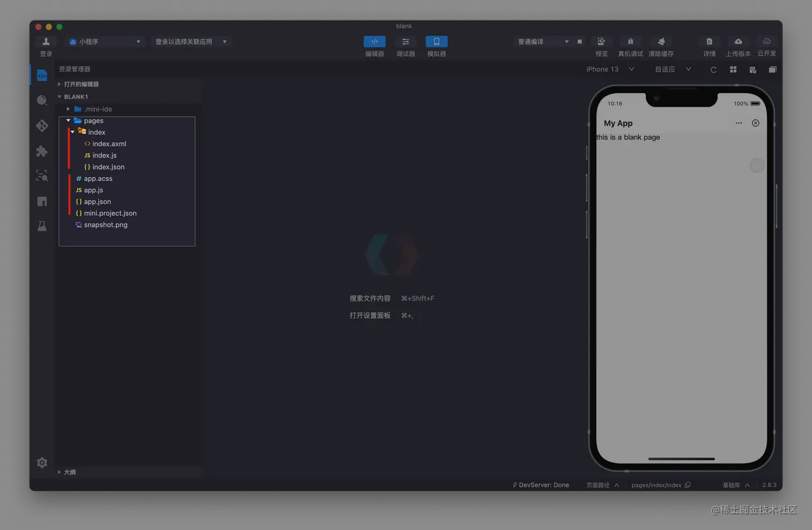812x530 pixels.
Task: Open the 普通编译 compile mode dropdown
Action: tap(542, 41)
